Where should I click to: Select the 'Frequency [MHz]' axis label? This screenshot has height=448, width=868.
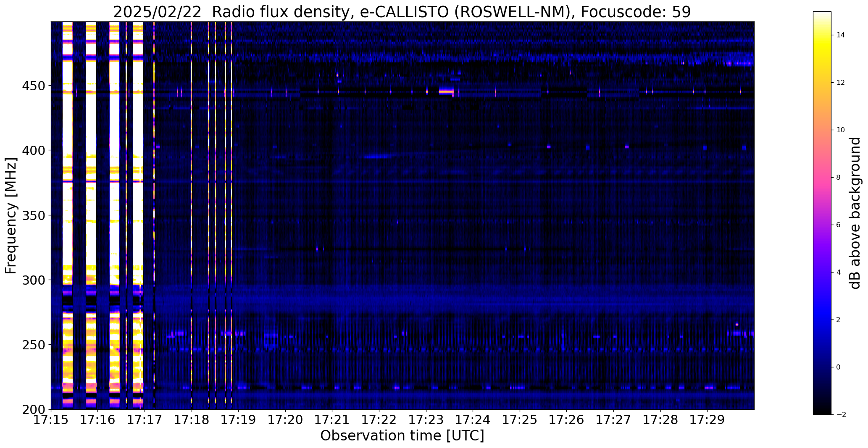[11, 216]
